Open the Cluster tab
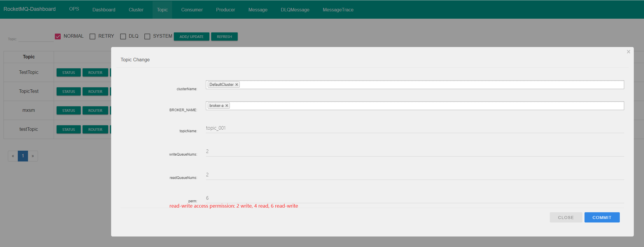644x247 pixels. point(136,10)
